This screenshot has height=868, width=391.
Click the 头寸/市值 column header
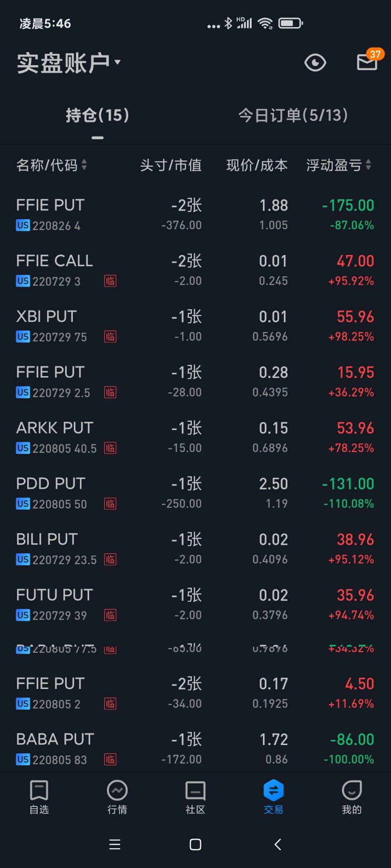[x=171, y=165]
